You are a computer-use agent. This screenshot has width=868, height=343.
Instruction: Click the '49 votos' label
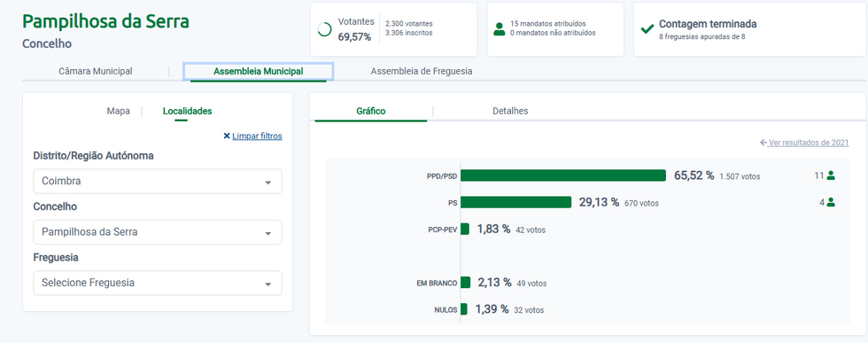[x=531, y=284]
